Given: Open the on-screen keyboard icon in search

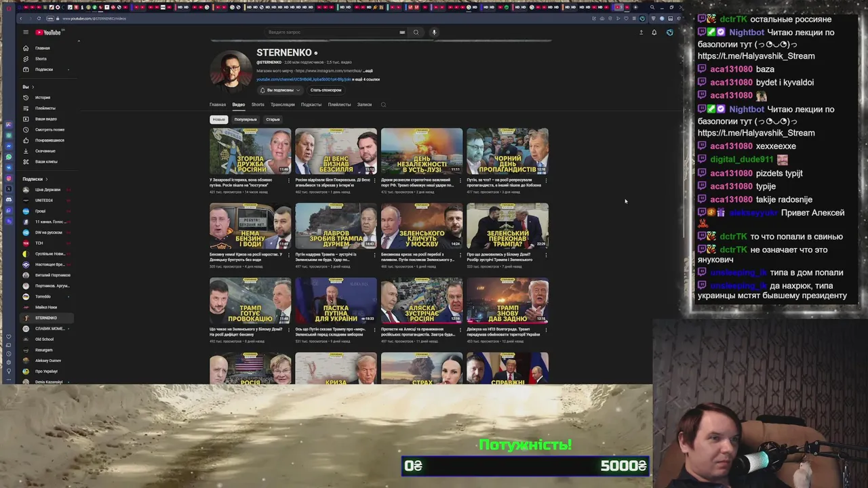Looking at the screenshot, I should (402, 33).
